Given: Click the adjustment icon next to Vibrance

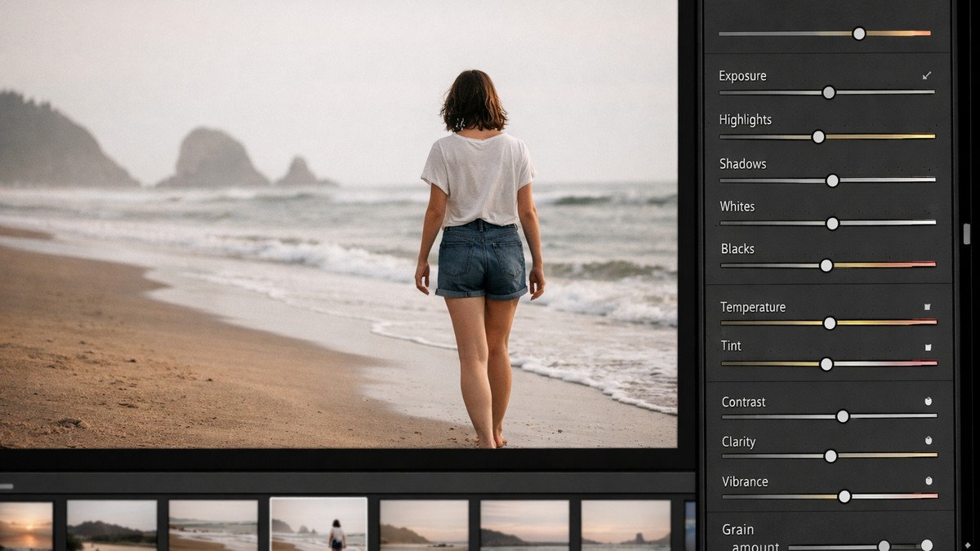Looking at the screenshot, I should click(x=927, y=481).
